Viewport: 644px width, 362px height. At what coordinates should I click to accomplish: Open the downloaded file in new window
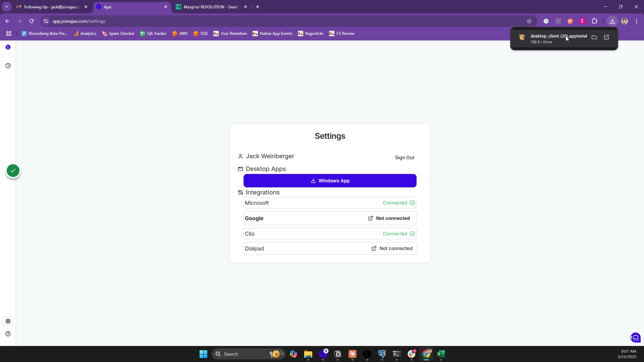pos(606,37)
